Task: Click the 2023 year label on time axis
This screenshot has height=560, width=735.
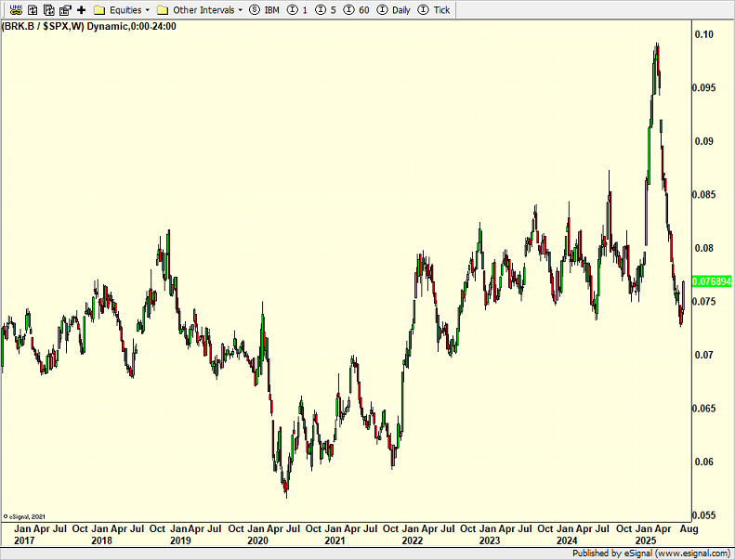Action: coord(490,540)
